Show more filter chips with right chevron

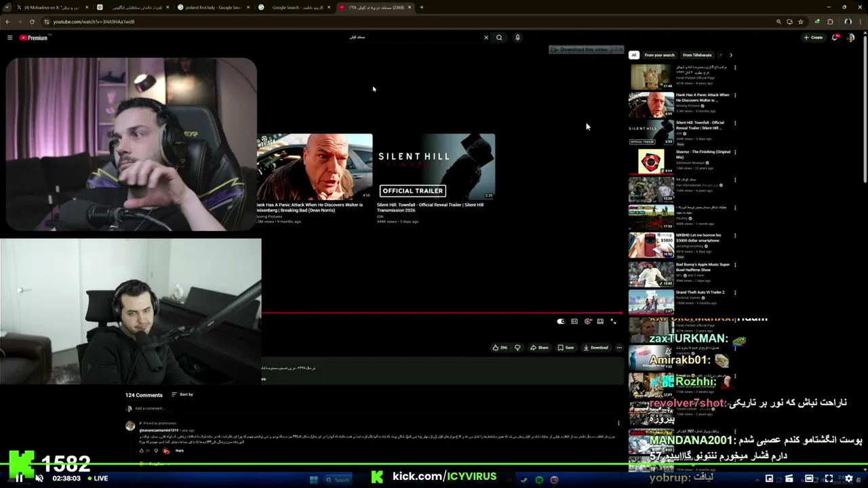[x=730, y=55]
